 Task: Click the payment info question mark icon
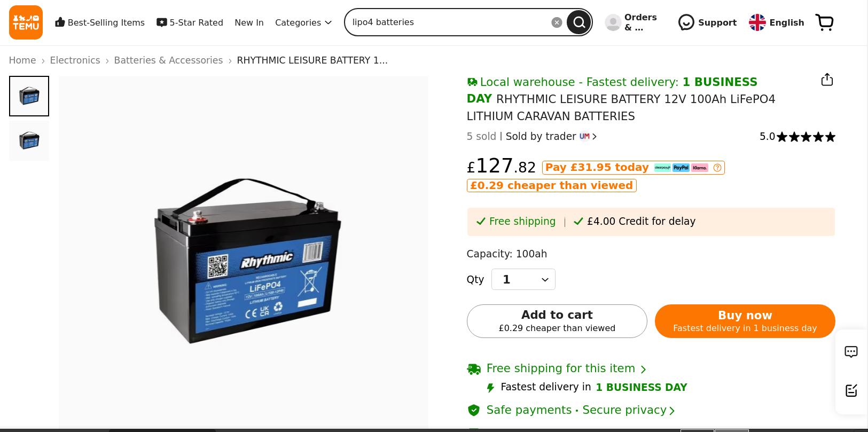717,168
